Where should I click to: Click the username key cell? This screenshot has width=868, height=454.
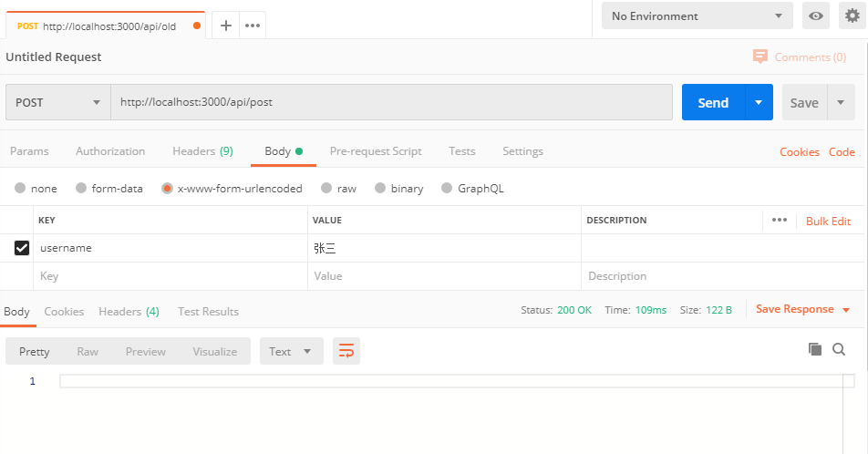(170, 248)
